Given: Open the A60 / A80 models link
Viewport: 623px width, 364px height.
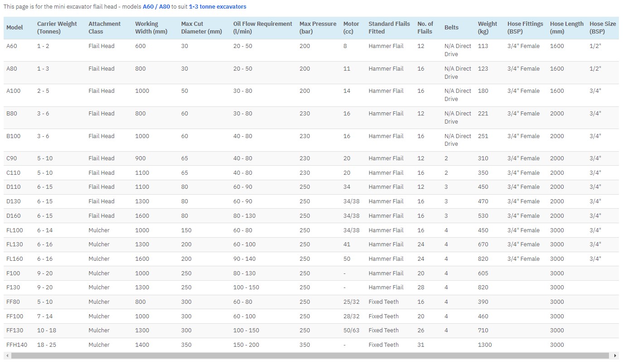Looking at the screenshot, I should click(156, 7).
